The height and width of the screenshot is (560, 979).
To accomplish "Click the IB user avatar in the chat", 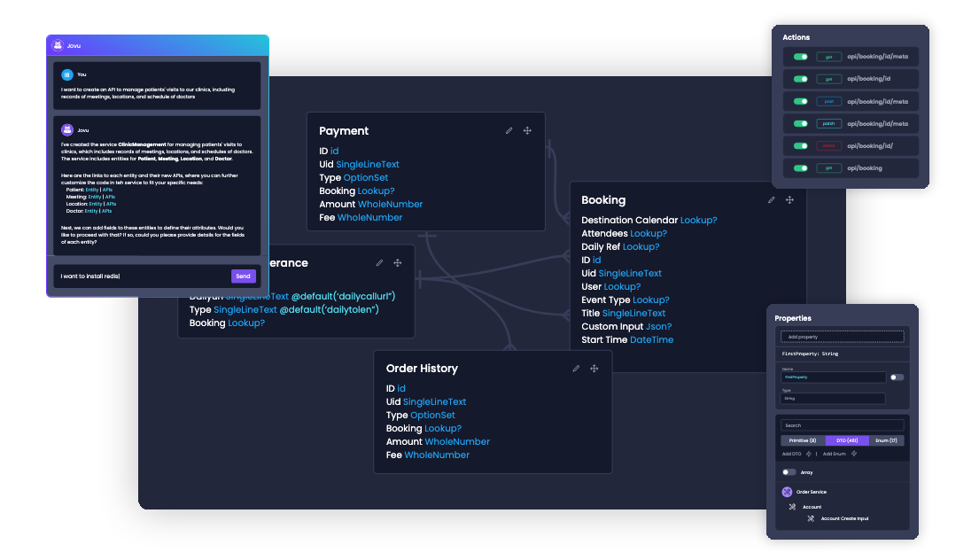I will (x=66, y=75).
